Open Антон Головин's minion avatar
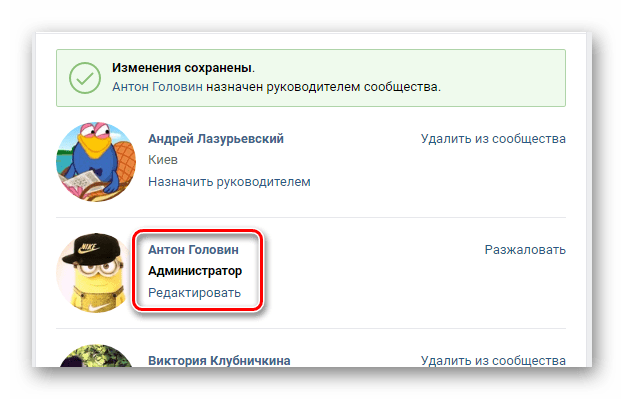Screen dimensions: 624x399 94,273
